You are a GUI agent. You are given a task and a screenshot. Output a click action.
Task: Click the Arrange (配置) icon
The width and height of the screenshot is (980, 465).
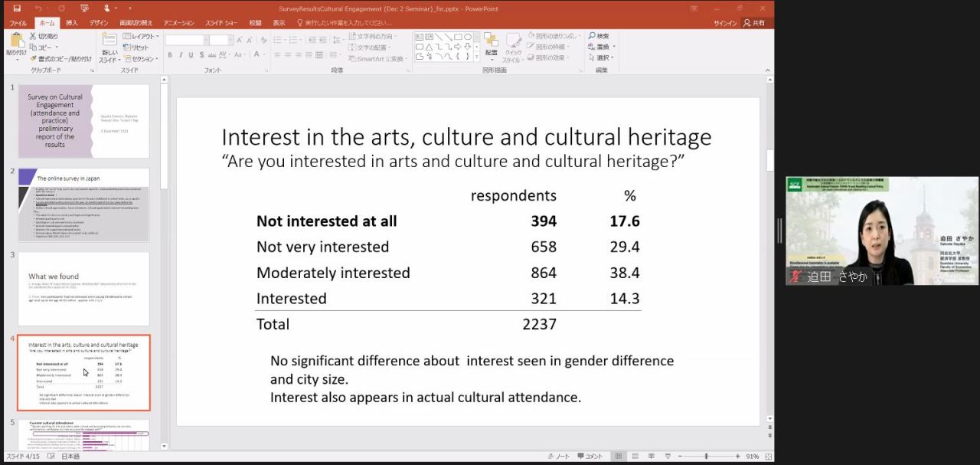[x=491, y=43]
